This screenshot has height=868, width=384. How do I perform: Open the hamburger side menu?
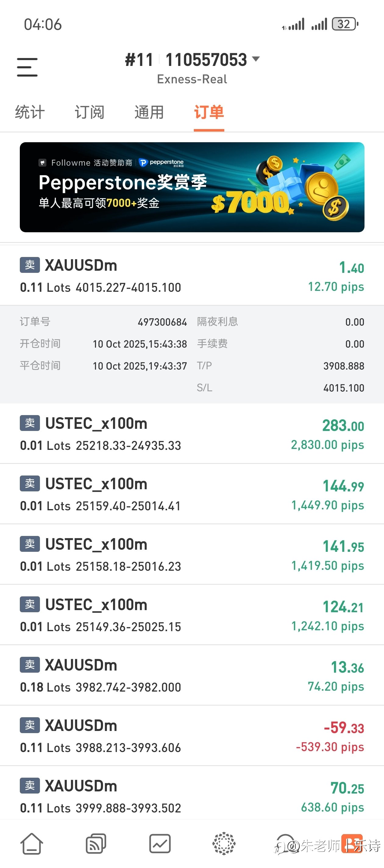27,67
